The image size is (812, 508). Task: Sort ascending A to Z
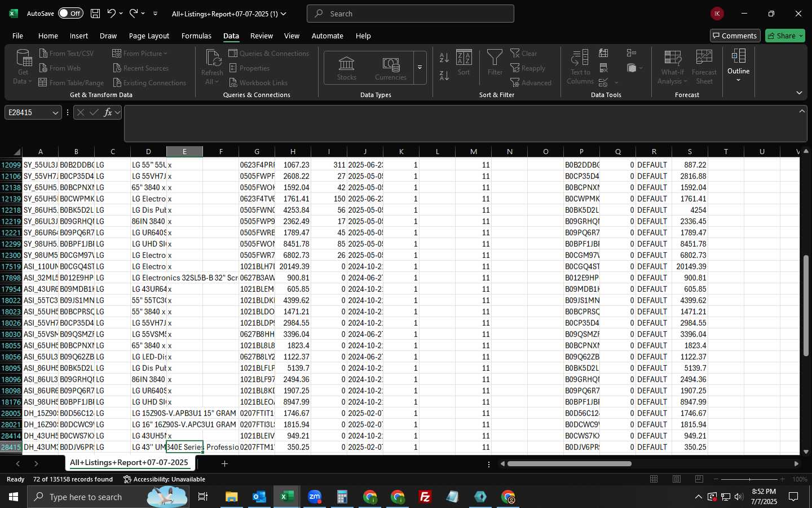pos(444,58)
